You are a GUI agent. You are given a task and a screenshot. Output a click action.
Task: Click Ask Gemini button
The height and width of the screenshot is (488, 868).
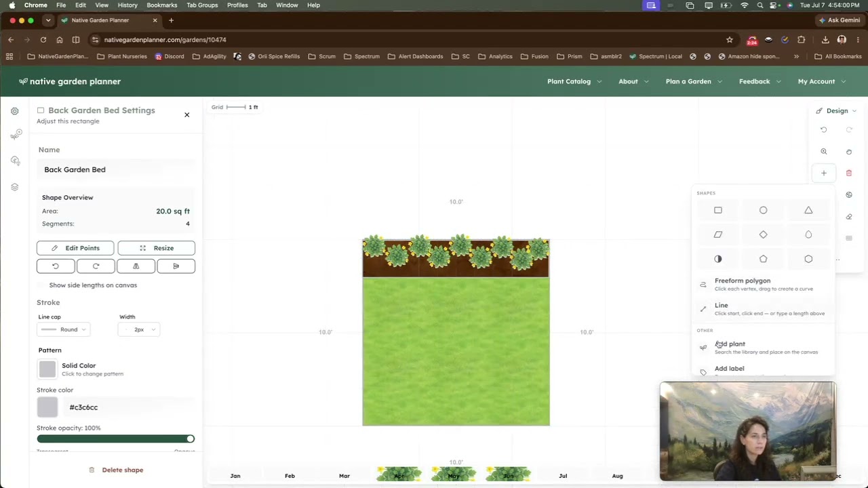(840, 20)
